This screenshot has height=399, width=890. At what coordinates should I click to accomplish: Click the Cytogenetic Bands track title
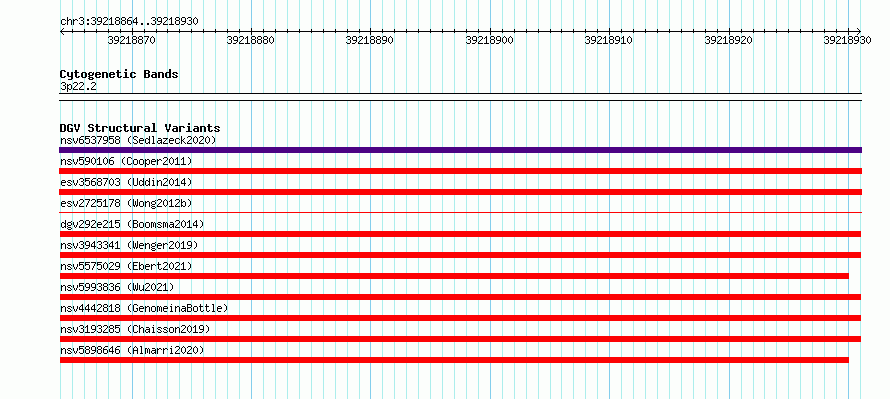(x=119, y=74)
